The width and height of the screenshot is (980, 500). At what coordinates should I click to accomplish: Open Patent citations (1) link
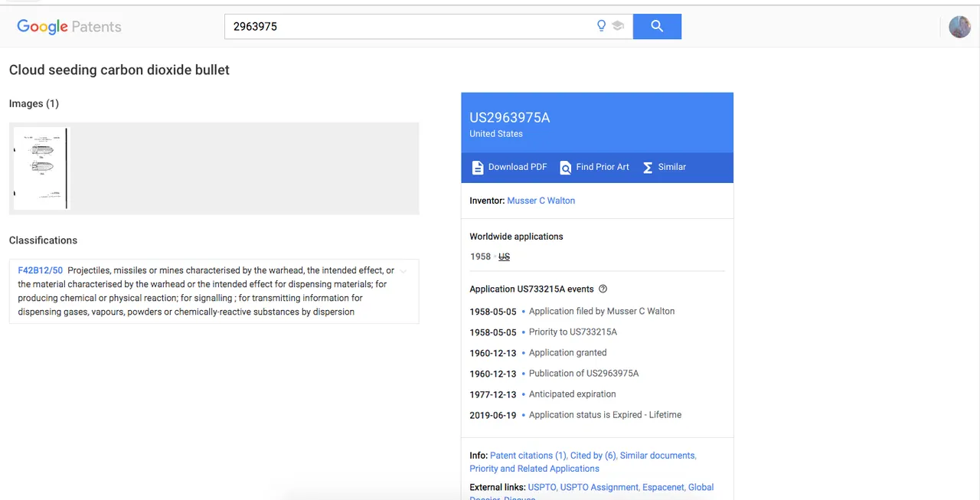tap(528, 455)
